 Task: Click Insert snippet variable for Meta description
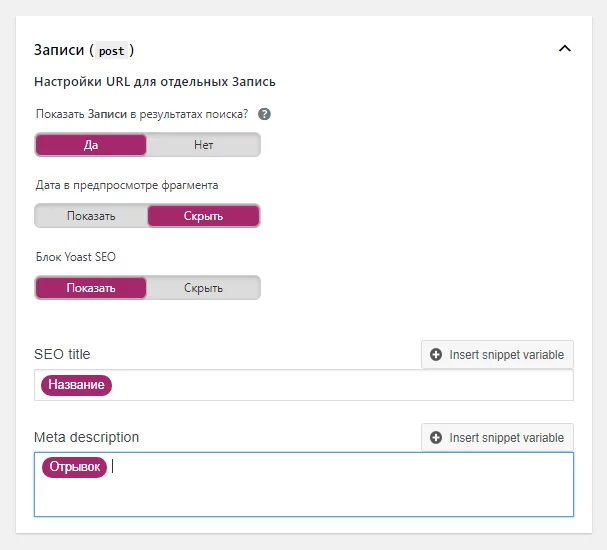click(497, 437)
